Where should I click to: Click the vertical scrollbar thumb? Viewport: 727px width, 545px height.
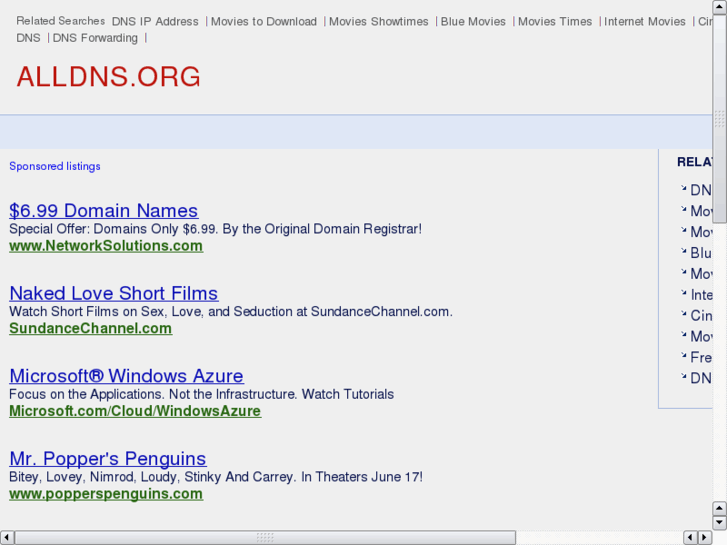tap(719, 119)
